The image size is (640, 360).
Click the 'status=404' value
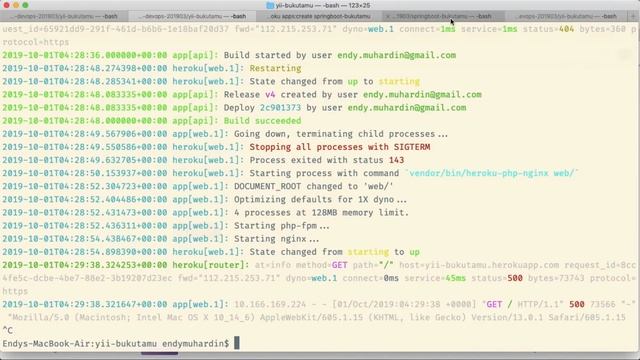tap(548, 29)
